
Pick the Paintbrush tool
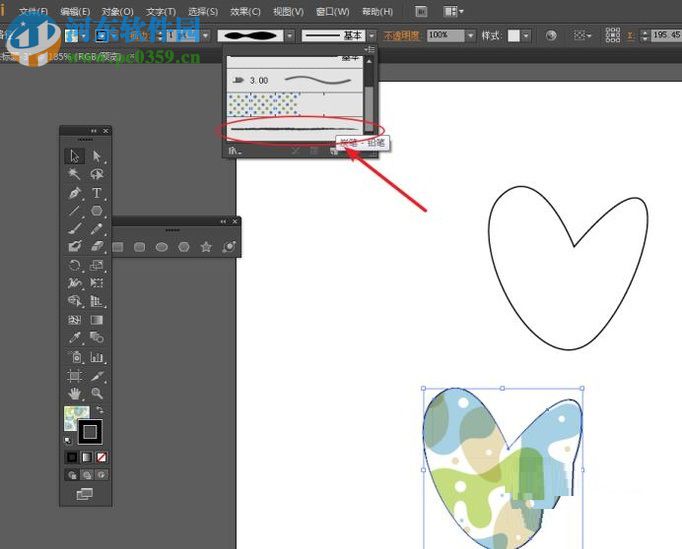click(x=75, y=229)
